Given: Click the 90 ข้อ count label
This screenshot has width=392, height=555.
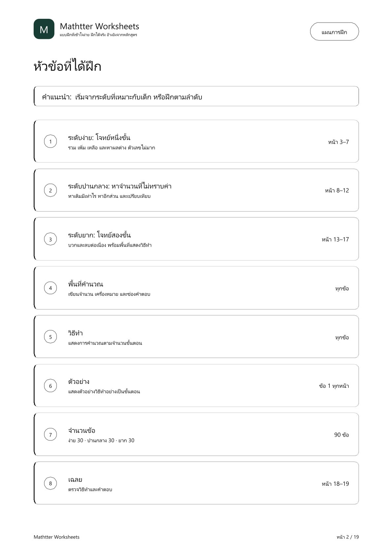Looking at the screenshot, I should click(342, 435).
